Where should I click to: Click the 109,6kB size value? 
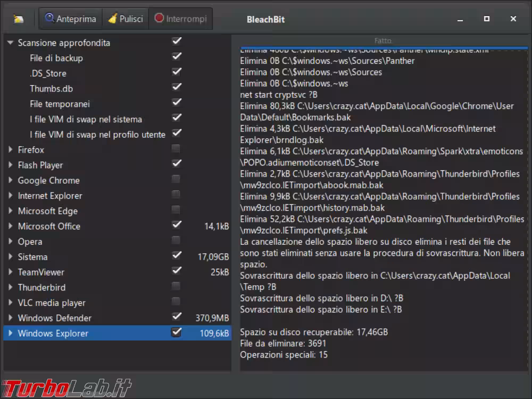[214, 333]
